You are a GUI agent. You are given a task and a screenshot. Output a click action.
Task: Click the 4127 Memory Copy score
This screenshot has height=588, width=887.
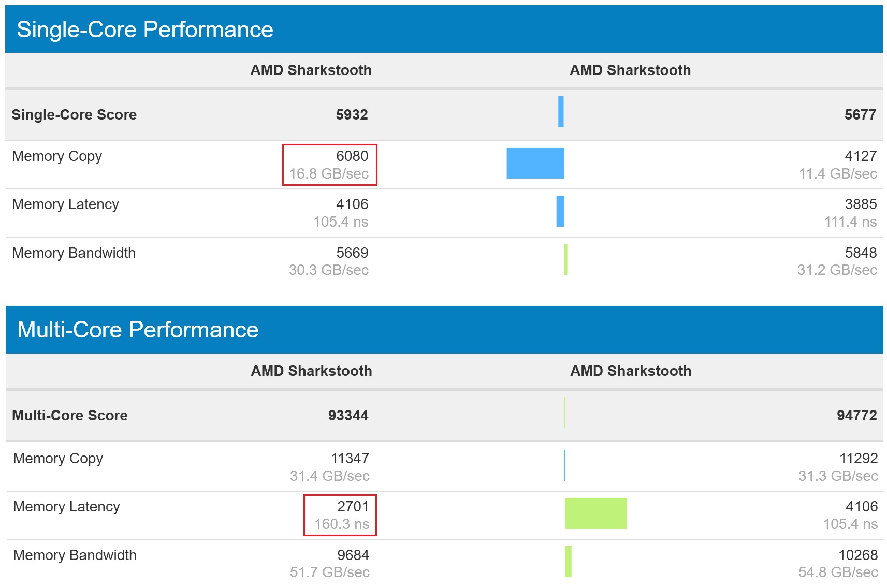(861, 156)
